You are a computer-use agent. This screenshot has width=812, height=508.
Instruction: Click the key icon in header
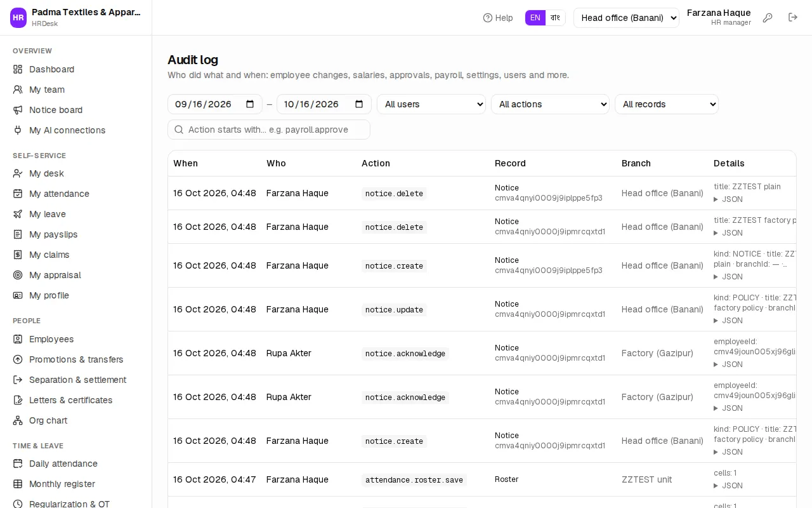click(x=768, y=18)
